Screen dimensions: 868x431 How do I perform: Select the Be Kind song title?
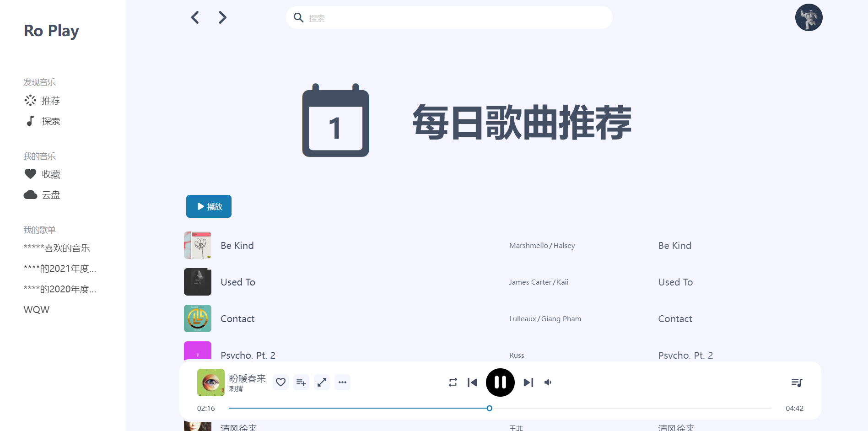pos(237,246)
